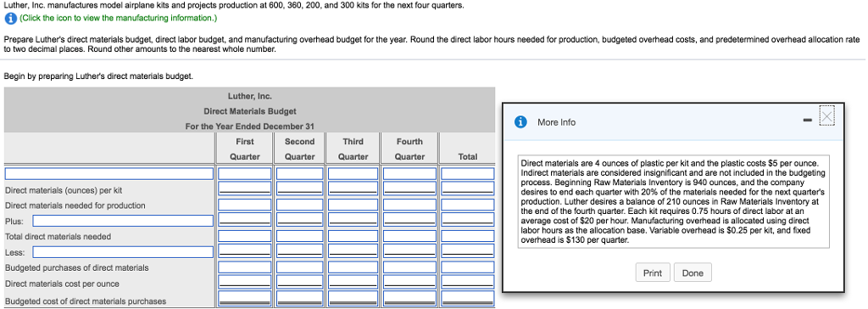
Task: Click the 'Direct Materials Budget' table title
Action: [x=250, y=111]
